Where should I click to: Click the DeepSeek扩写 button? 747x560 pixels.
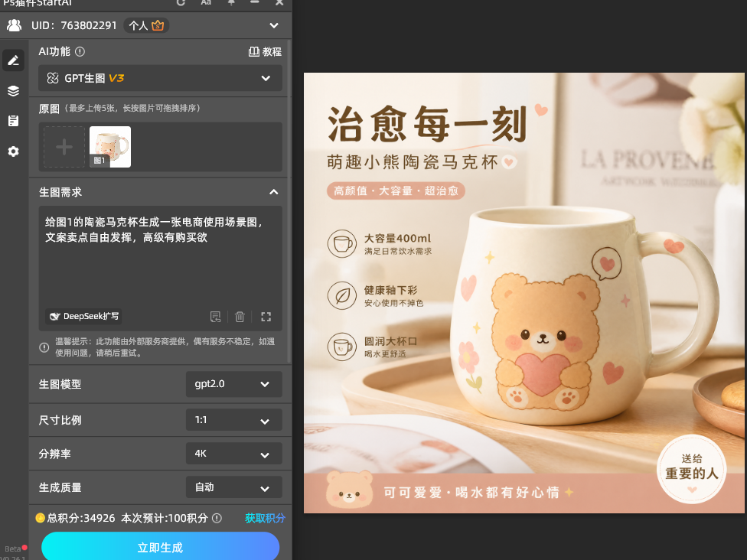click(x=84, y=316)
